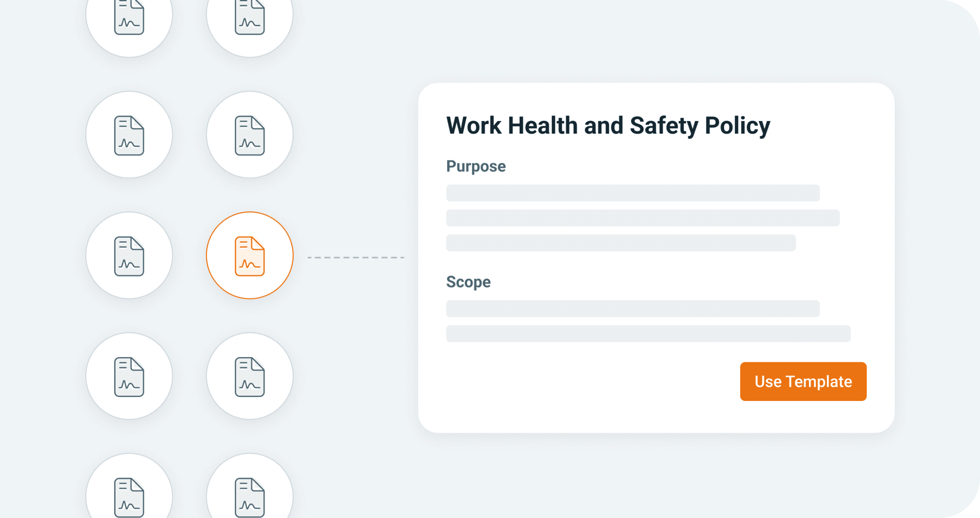
Task: Click the longest placeholder line under Scope
Action: pos(648,334)
